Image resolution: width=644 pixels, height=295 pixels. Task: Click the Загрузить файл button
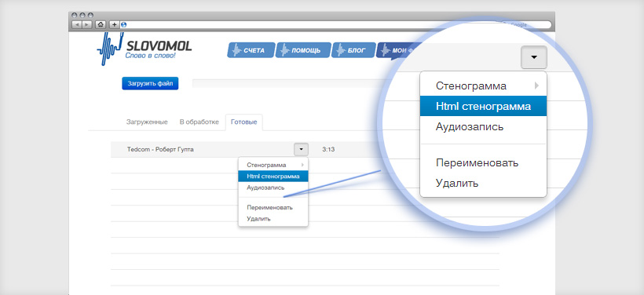coord(150,84)
